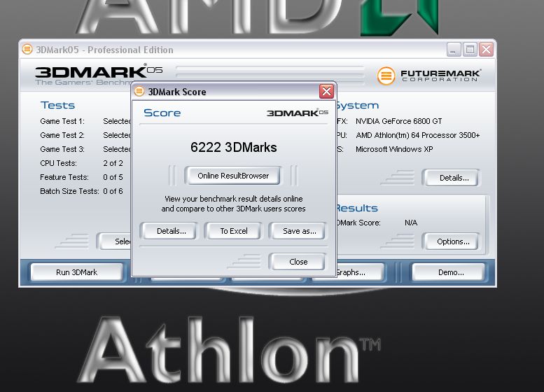Click the 'FUTUREMARK CORPORATION' text
The image size is (544, 392).
coord(440,76)
